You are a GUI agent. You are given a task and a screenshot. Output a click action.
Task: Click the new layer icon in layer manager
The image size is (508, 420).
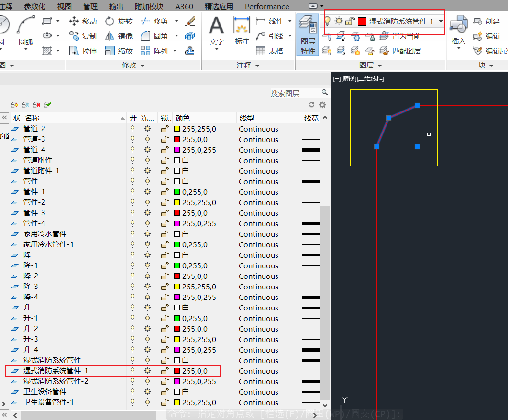click(x=14, y=105)
